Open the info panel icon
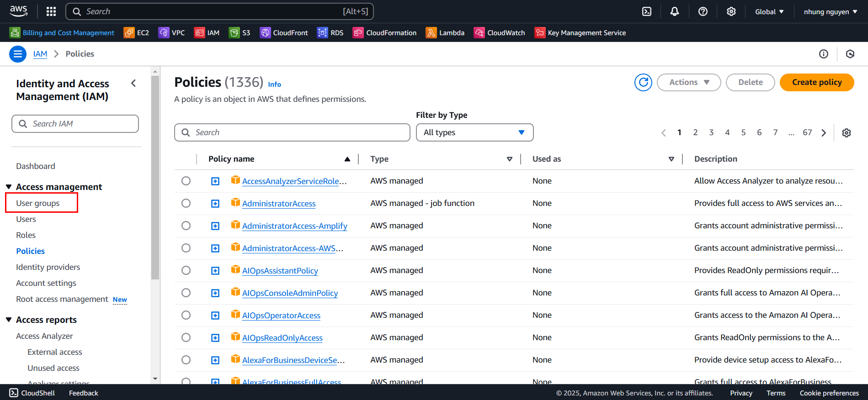 click(x=824, y=54)
